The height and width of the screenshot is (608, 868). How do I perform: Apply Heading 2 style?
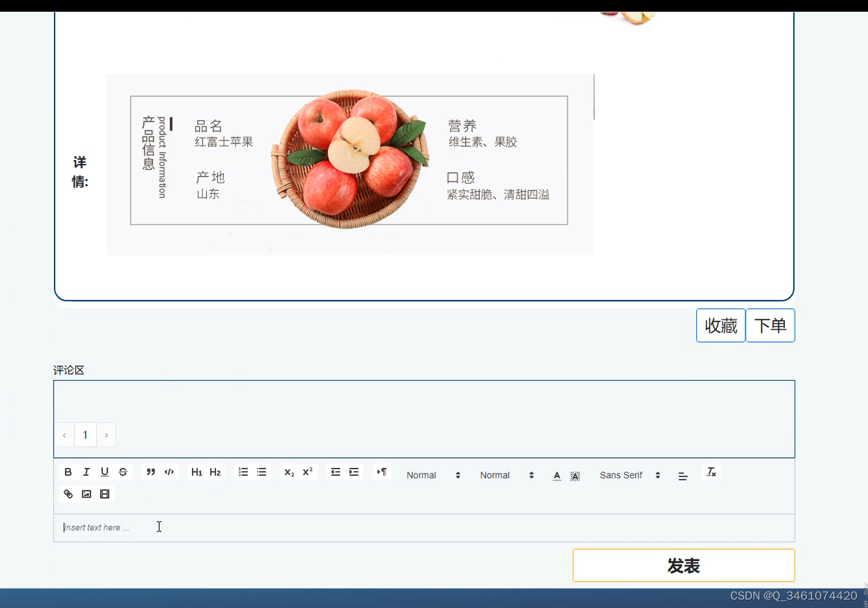point(215,472)
